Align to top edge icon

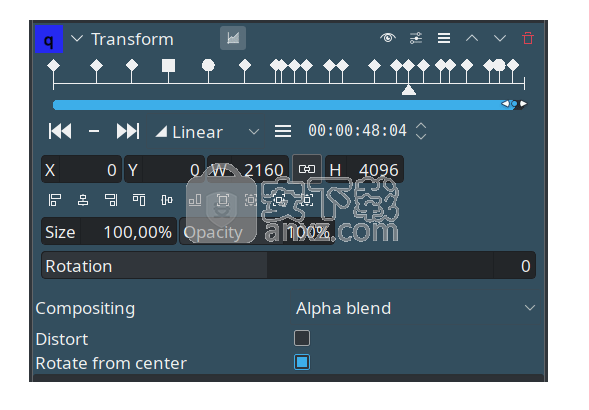pyautogui.click(x=139, y=200)
